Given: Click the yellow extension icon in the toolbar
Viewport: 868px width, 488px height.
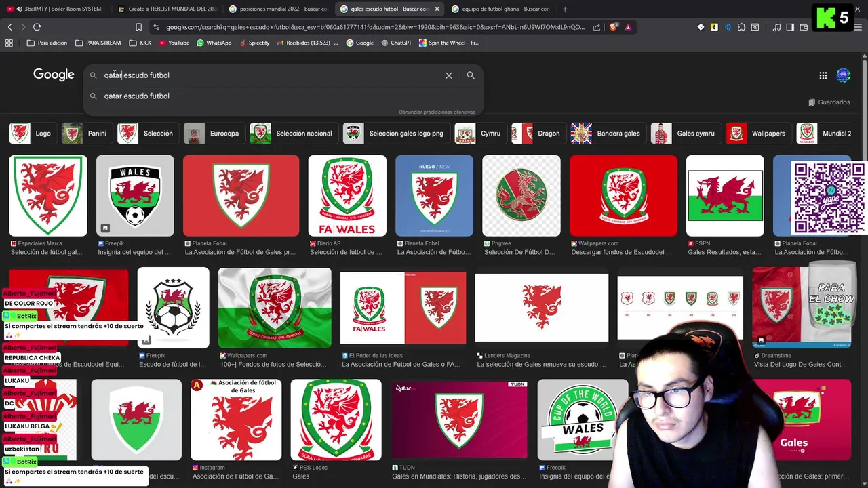Looking at the screenshot, I should (x=714, y=27).
